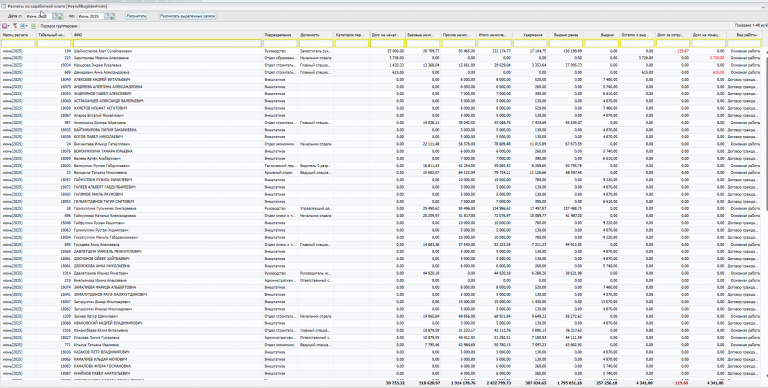Click the purple icon at the toolbar's left
The width and height of the screenshot is (768, 388).
point(4,26)
